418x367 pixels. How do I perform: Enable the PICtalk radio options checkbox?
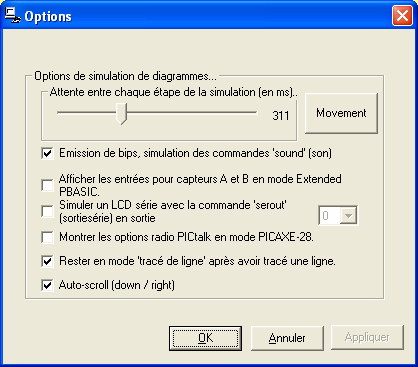(x=47, y=237)
